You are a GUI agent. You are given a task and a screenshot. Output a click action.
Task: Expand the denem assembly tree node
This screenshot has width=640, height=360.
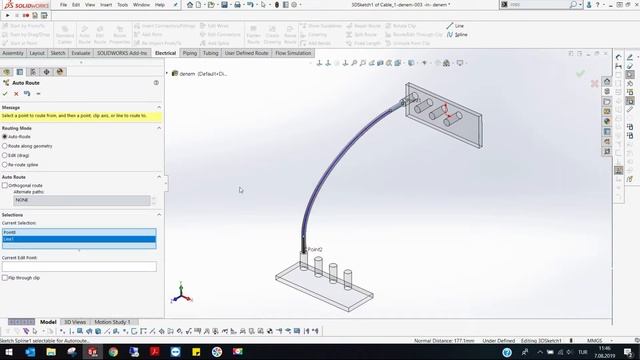(x=167, y=73)
